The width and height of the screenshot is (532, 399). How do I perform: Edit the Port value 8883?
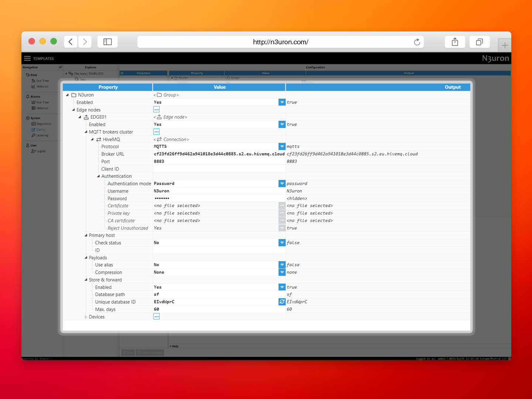tap(219, 161)
